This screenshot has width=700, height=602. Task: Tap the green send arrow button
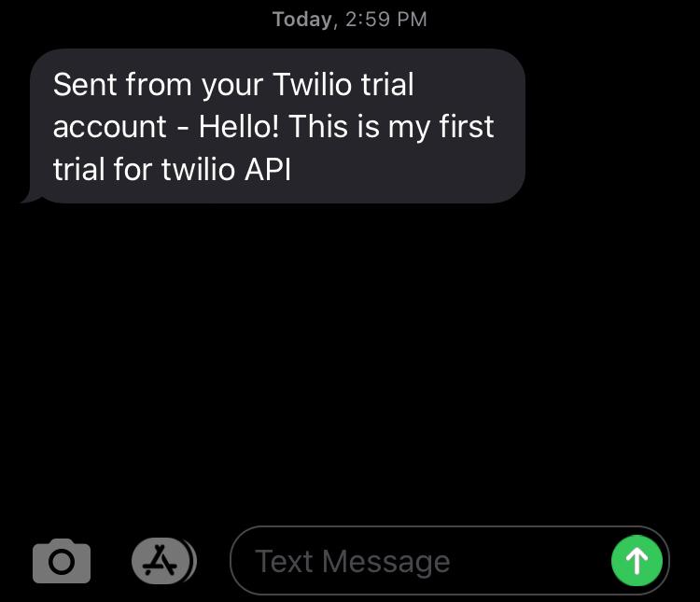[637, 561]
